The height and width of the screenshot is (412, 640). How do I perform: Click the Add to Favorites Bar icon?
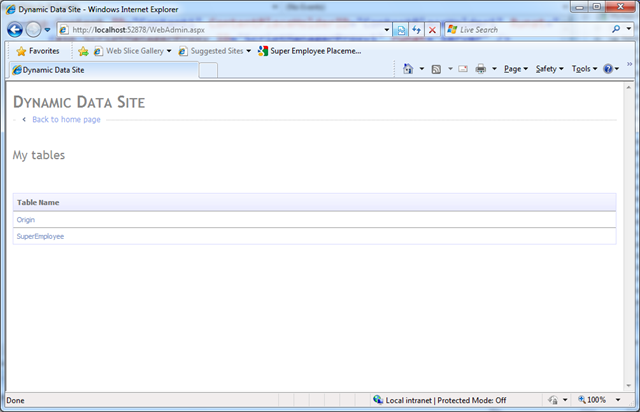[x=83, y=51]
